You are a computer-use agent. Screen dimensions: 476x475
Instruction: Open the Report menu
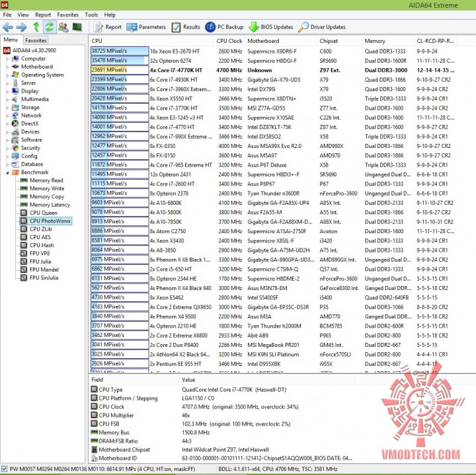[43, 15]
